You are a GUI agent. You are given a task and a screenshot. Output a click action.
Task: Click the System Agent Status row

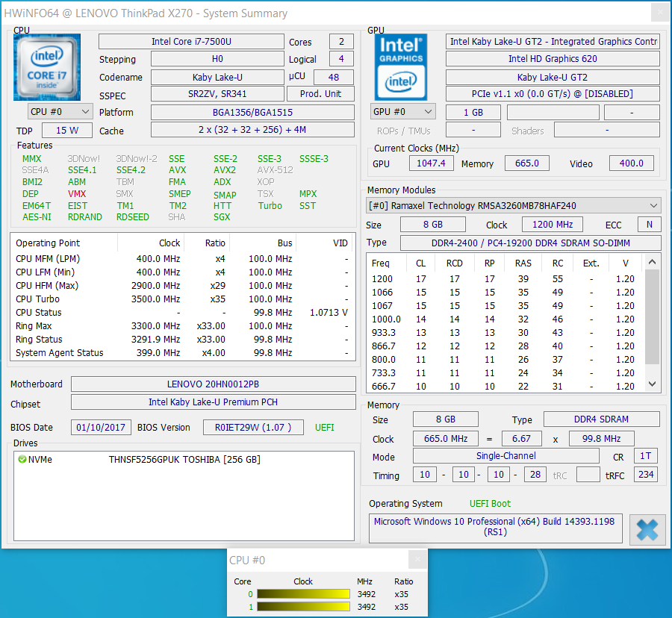[x=183, y=353]
